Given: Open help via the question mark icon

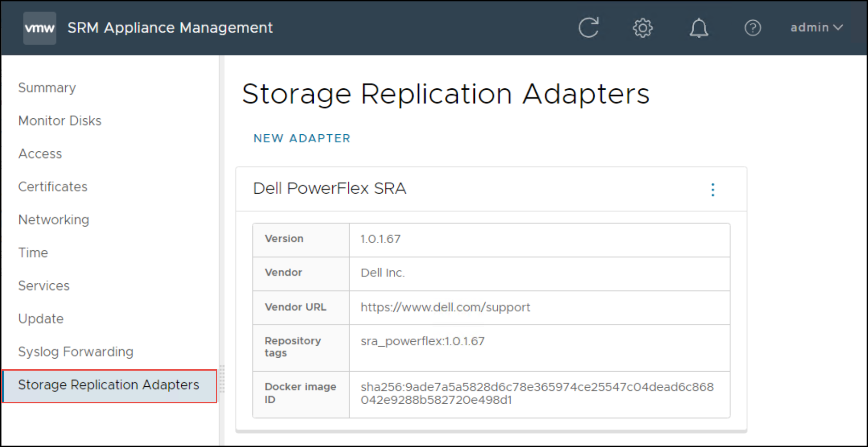Looking at the screenshot, I should coord(753,28).
